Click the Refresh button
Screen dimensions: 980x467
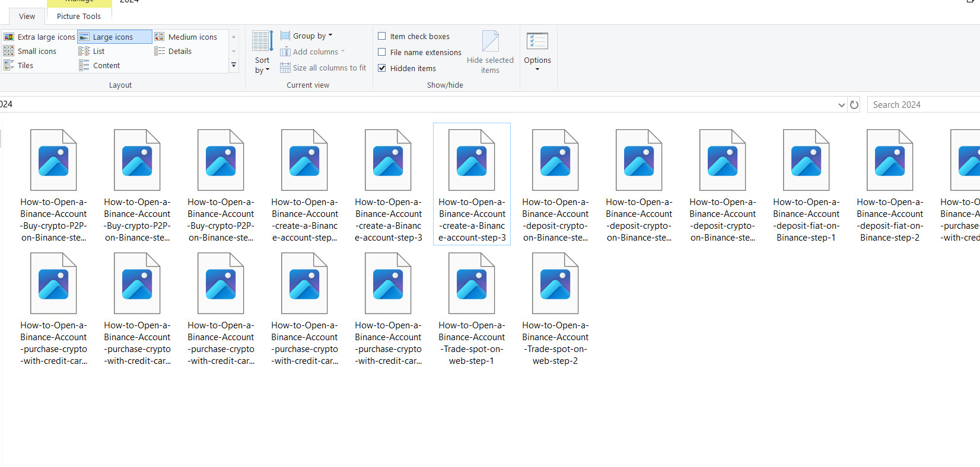(854, 105)
